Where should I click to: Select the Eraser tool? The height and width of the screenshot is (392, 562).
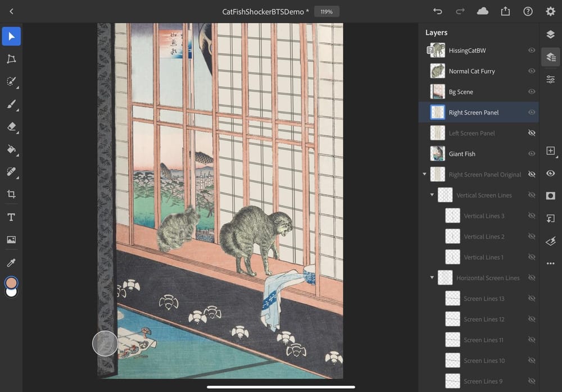[11, 126]
